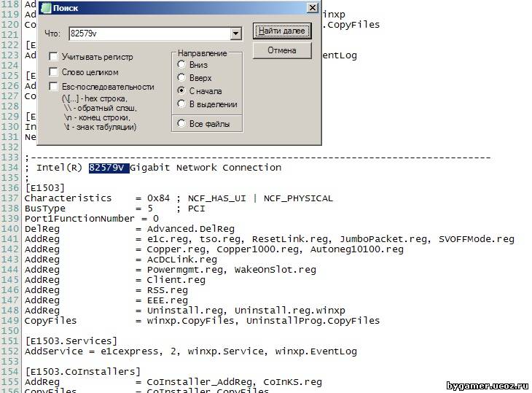Image resolution: width=532 pixels, height=393 pixels.
Task: Click line number 136 in gutter
Action: pos(9,188)
